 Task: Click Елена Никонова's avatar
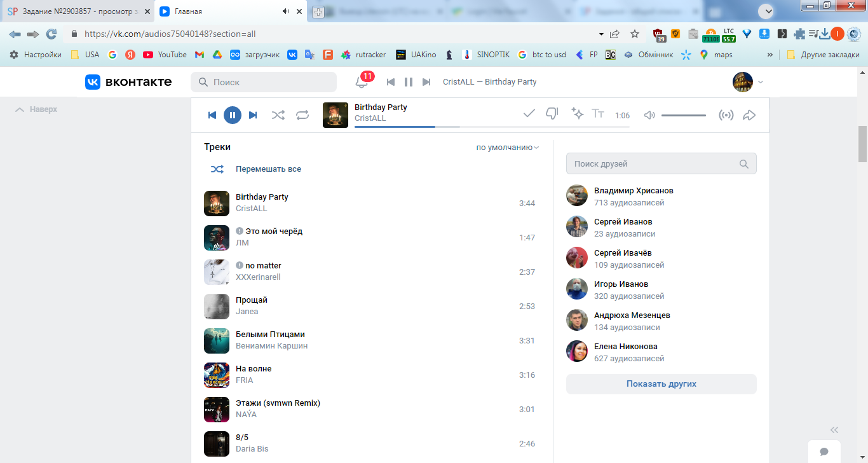tap(577, 351)
